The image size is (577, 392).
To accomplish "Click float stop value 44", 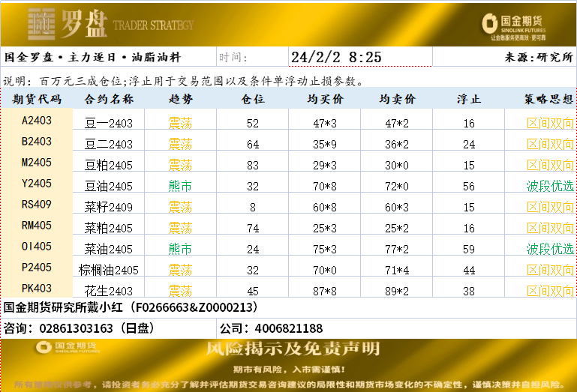I will [x=469, y=270].
